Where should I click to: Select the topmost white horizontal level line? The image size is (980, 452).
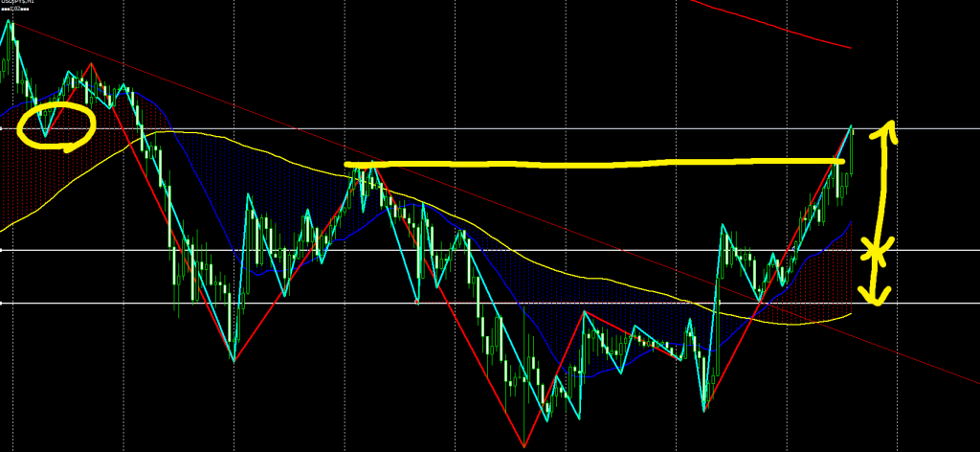tap(479, 128)
